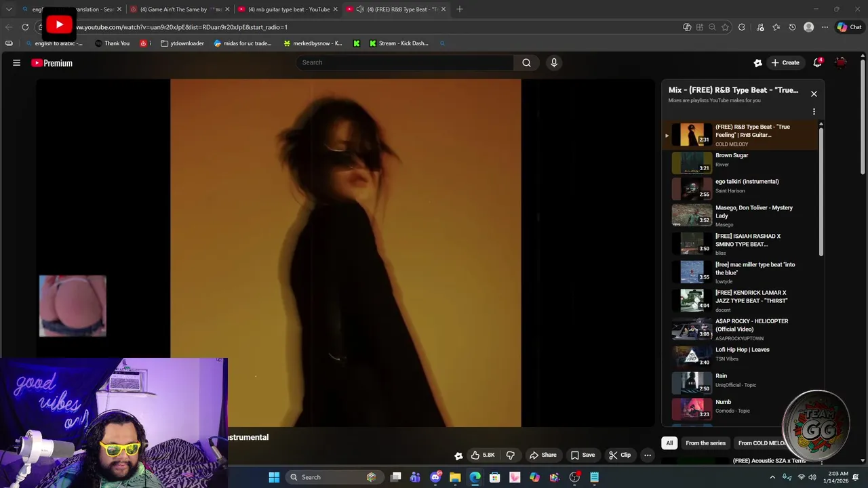Viewport: 868px width, 488px height.
Task: Open the Edge profile avatar
Action: (x=808, y=27)
